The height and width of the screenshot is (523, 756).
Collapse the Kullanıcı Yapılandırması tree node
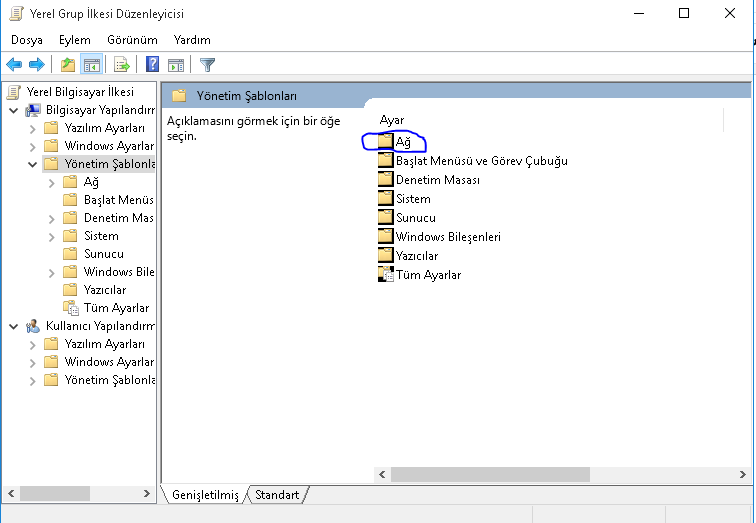click(14, 326)
